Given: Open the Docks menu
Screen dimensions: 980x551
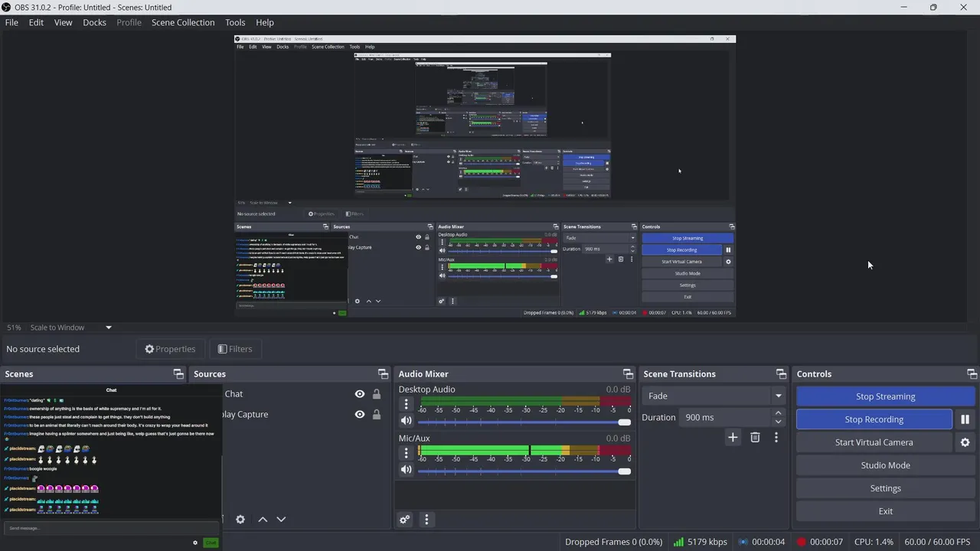Looking at the screenshot, I should point(94,22).
